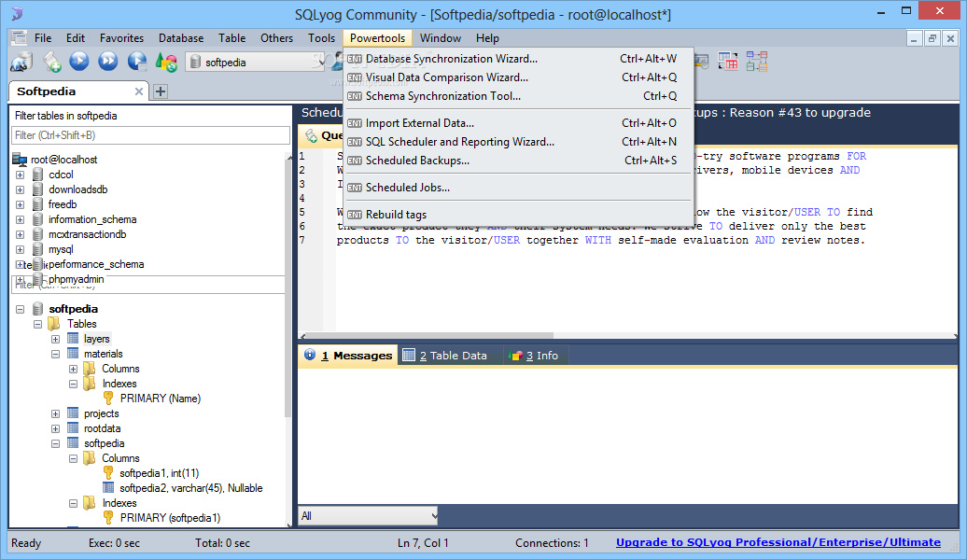
Task: Click the new query editor icon
Action: coord(52,62)
